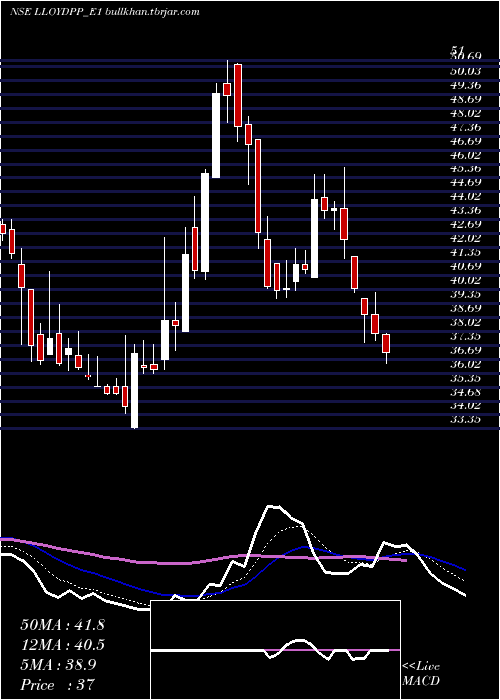Image resolution: width=500 pixels, height=700 pixels.
Task: Click the 34.68 price level label
Action: click(x=466, y=392)
